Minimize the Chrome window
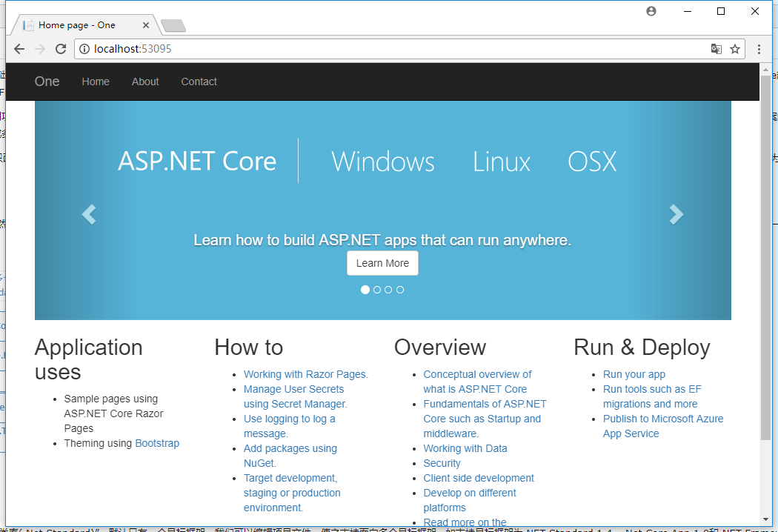 point(687,11)
